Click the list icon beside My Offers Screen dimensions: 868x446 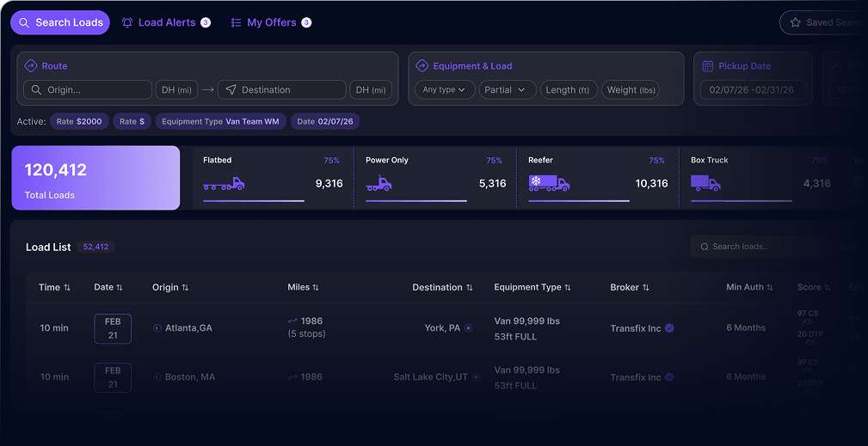236,22
